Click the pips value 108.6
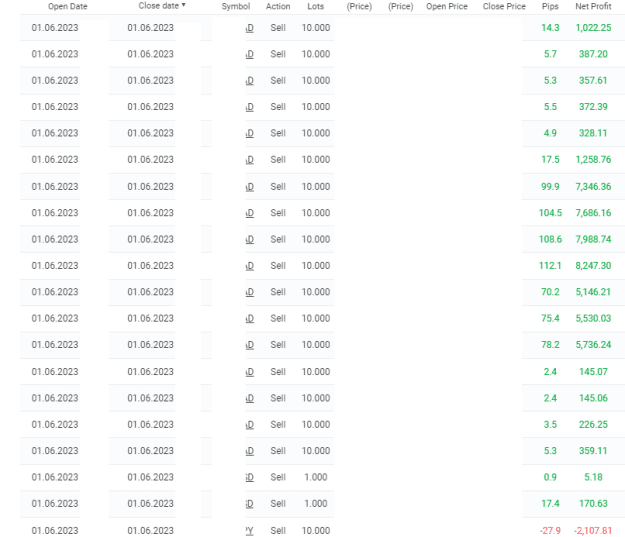The height and width of the screenshot is (537, 625). [550, 239]
